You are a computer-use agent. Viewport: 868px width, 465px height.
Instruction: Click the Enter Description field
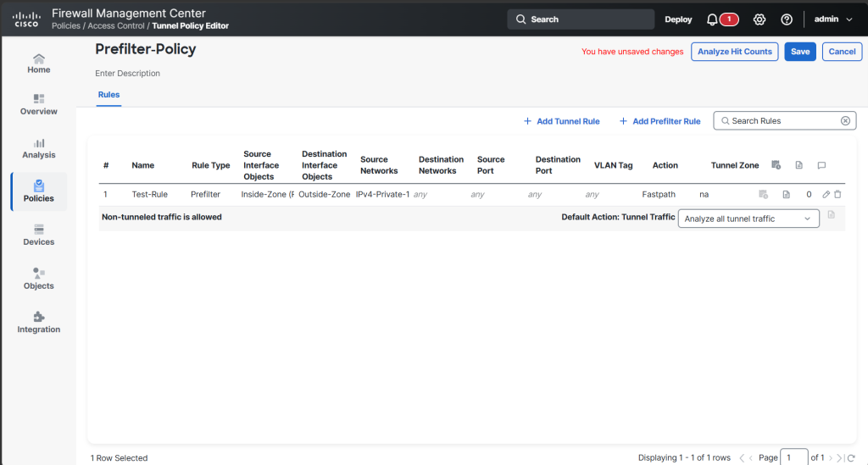tap(127, 73)
